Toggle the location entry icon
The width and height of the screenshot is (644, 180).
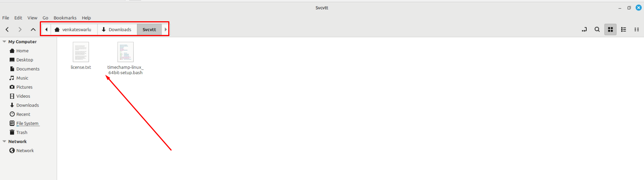(584, 29)
